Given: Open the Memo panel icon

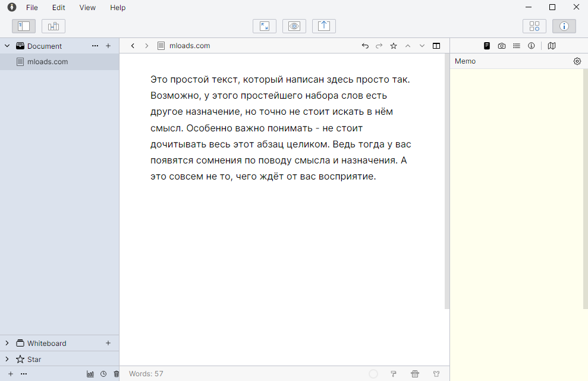Looking at the screenshot, I should coord(487,46).
